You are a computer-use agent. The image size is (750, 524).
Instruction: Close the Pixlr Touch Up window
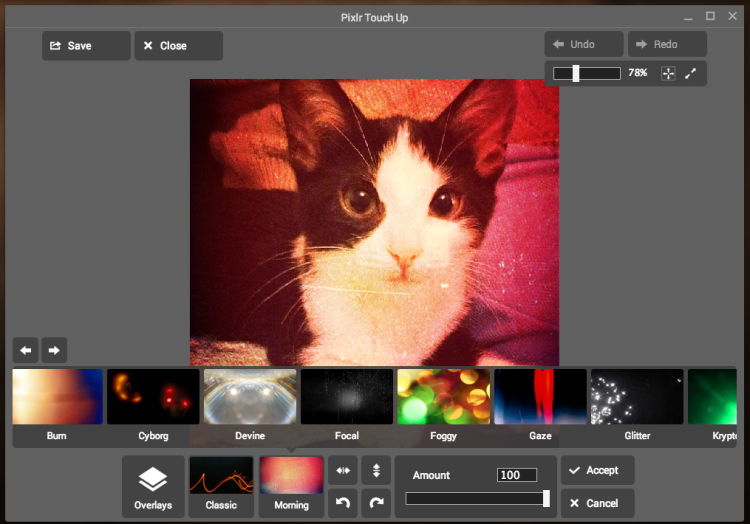(733, 16)
